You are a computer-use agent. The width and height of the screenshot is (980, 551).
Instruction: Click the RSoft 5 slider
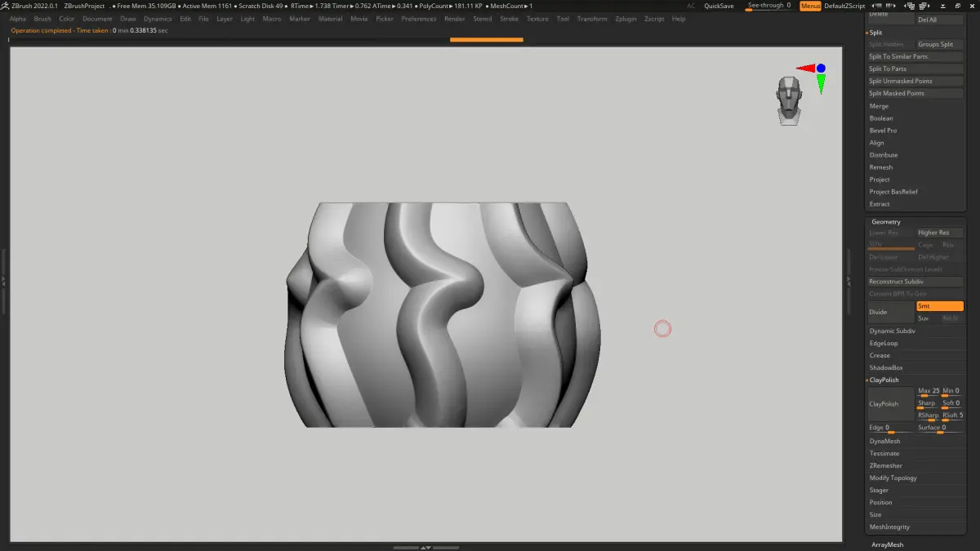tap(953, 415)
